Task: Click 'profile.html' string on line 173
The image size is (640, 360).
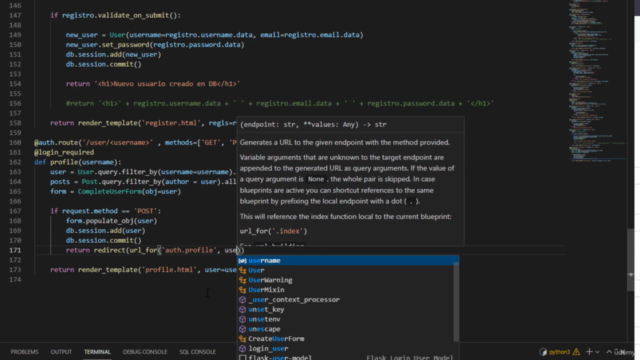Action: pos(169,270)
